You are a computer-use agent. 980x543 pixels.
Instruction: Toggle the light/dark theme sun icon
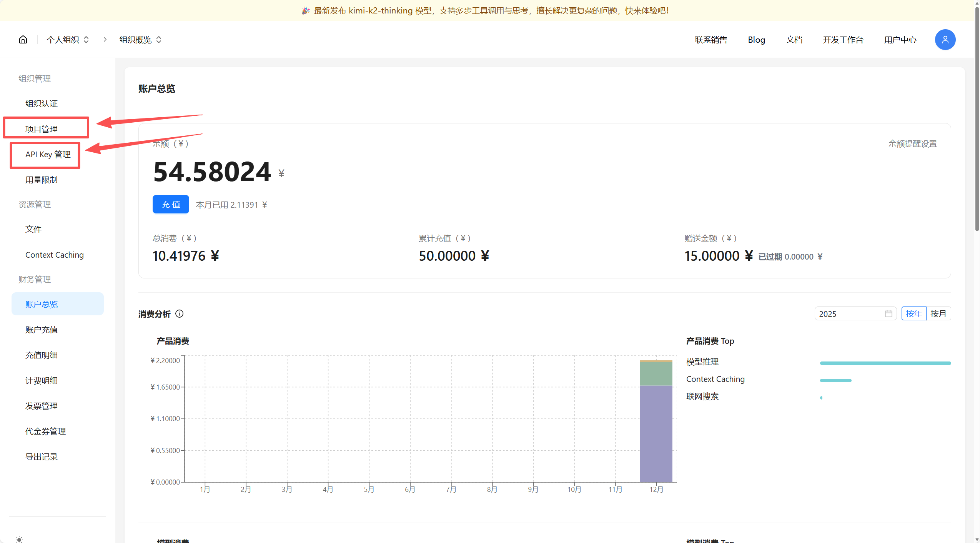(19, 539)
